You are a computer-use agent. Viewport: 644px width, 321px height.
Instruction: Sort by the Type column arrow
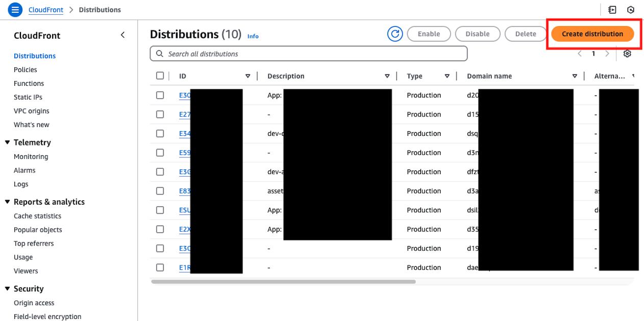pos(447,76)
